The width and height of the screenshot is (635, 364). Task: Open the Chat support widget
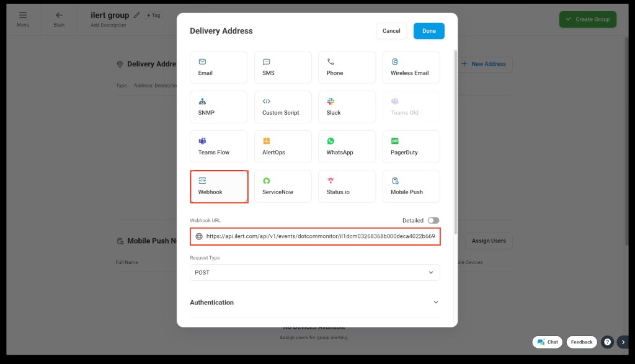pos(548,342)
